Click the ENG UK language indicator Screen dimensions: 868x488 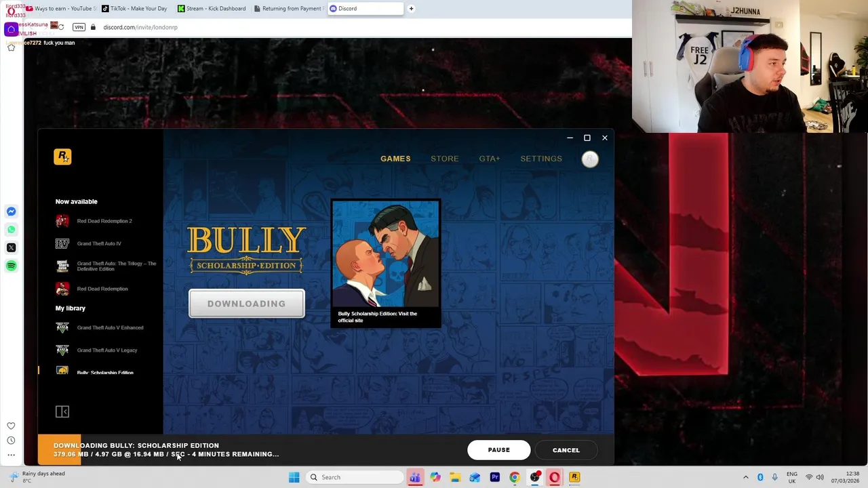click(792, 477)
